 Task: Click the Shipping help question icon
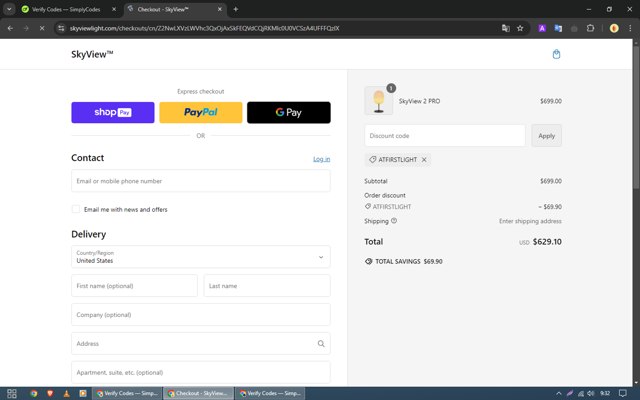click(394, 221)
